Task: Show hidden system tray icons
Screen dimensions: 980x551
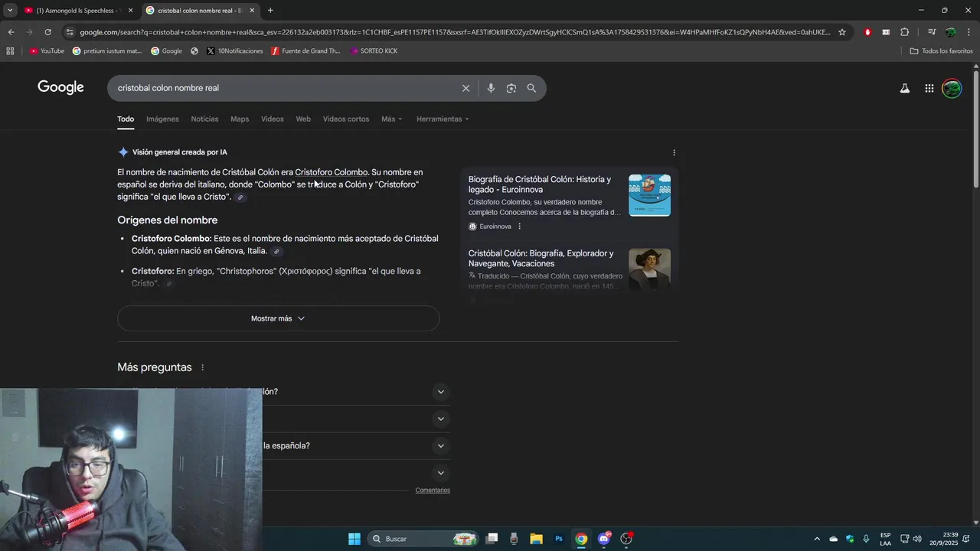Action: [x=817, y=539]
